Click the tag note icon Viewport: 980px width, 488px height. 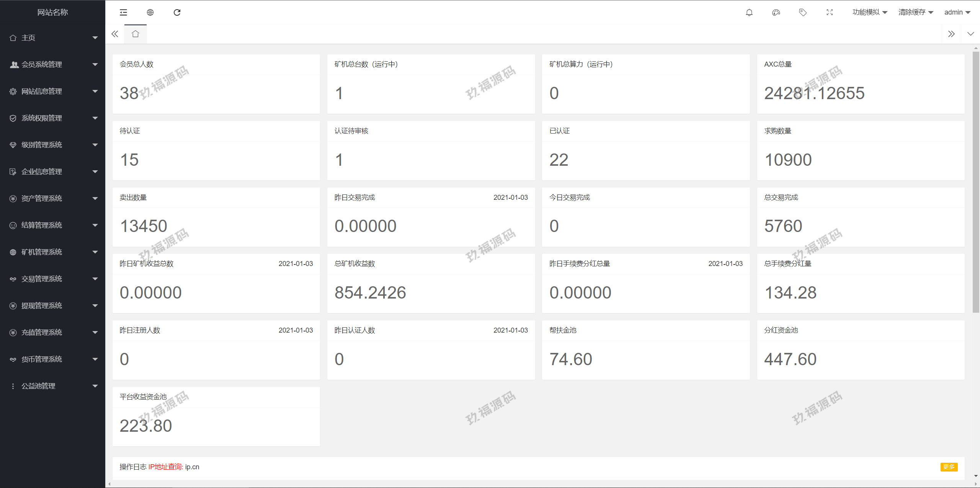(x=803, y=13)
